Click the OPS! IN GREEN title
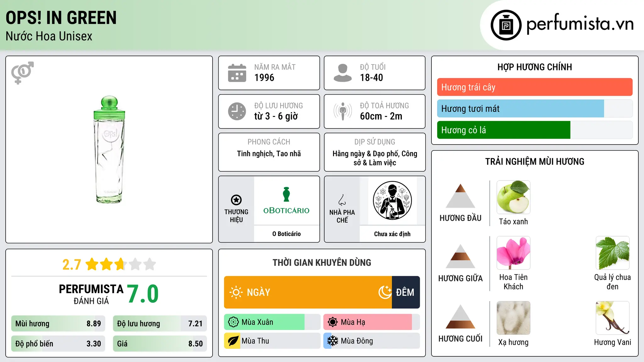This screenshot has height=362, width=644. (x=61, y=18)
